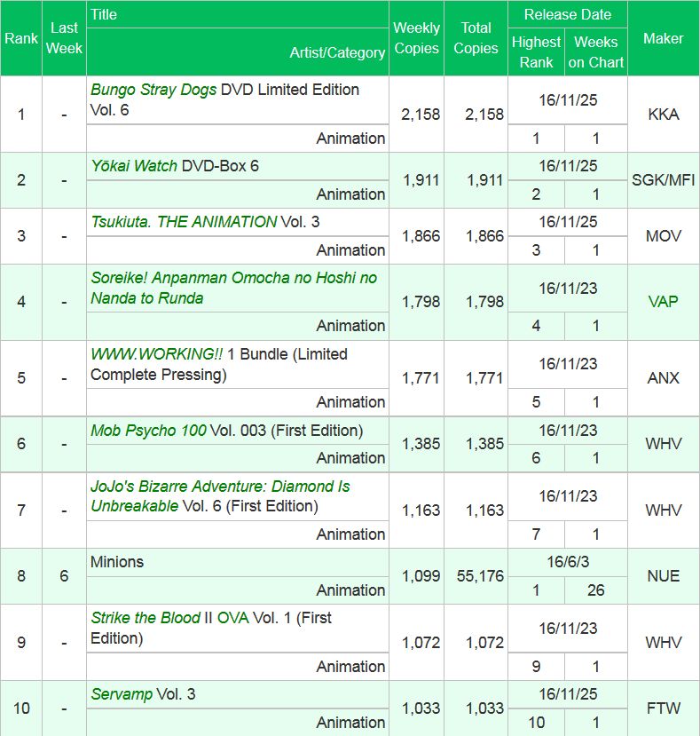Open the Servamp title link

pos(122,694)
